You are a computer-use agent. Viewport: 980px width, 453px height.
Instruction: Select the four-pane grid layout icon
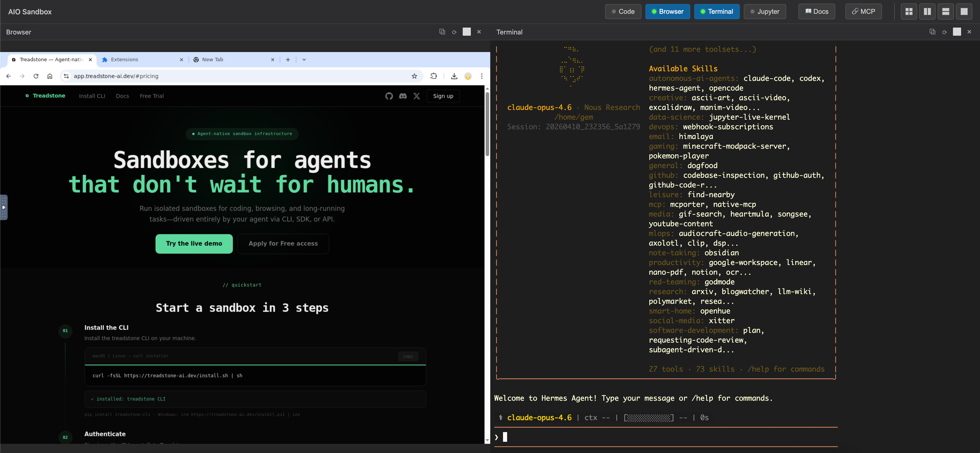tap(909, 12)
